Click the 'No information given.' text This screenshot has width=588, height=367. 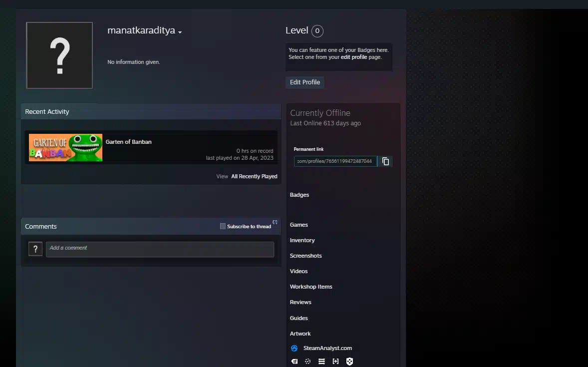pos(133,62)
